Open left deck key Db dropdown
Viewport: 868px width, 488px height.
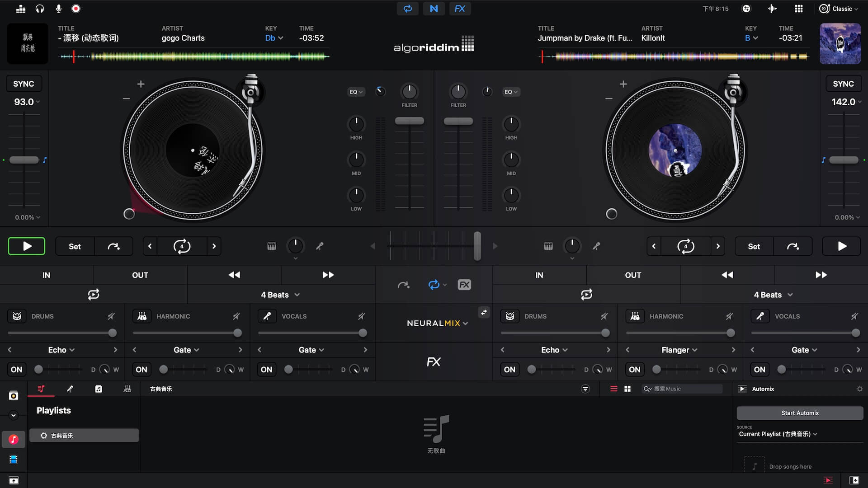point(274,38)
